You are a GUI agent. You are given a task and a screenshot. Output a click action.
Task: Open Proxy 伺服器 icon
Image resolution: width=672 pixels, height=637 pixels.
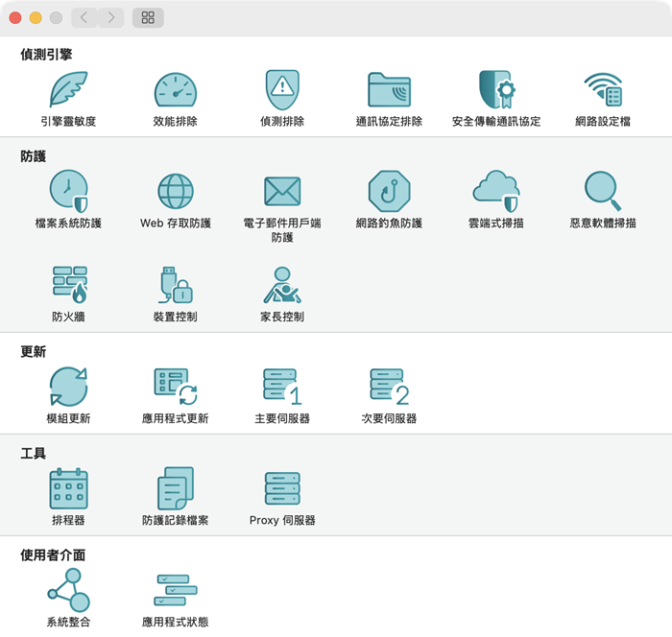[x=282, y=488]
